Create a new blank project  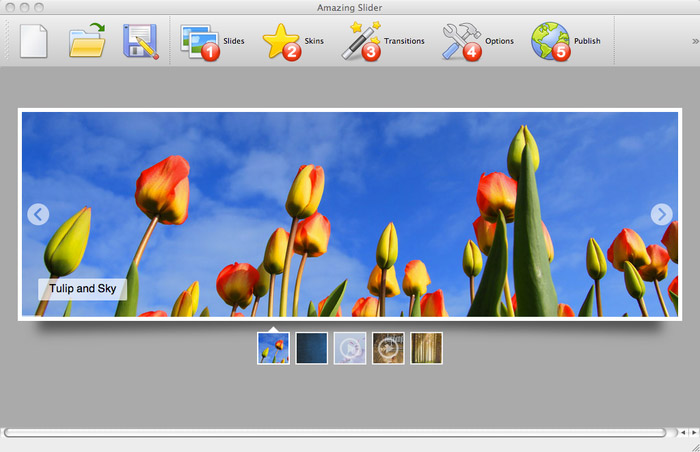point(33,41)
